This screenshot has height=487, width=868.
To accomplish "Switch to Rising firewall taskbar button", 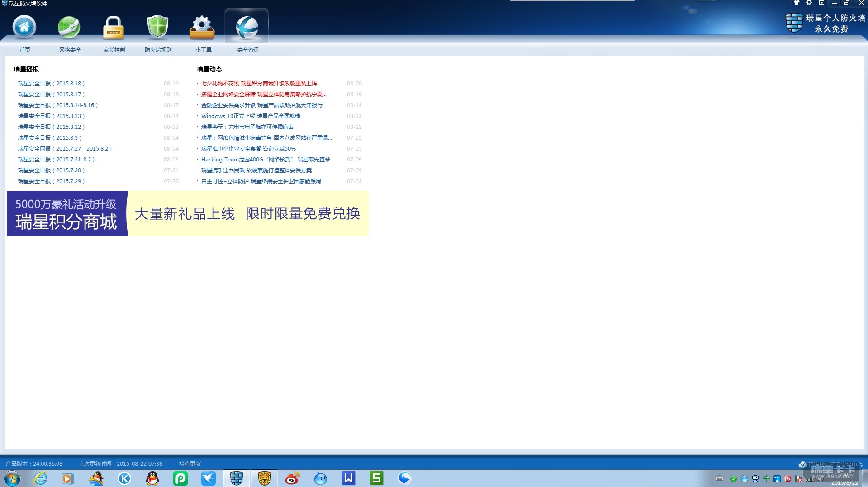I will (x=237, y=478).
